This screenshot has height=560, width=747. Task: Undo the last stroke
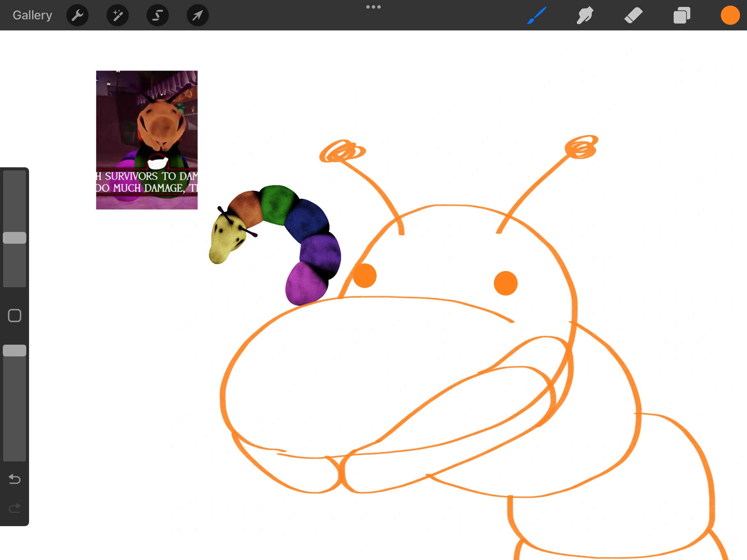(x=15, y=479)
